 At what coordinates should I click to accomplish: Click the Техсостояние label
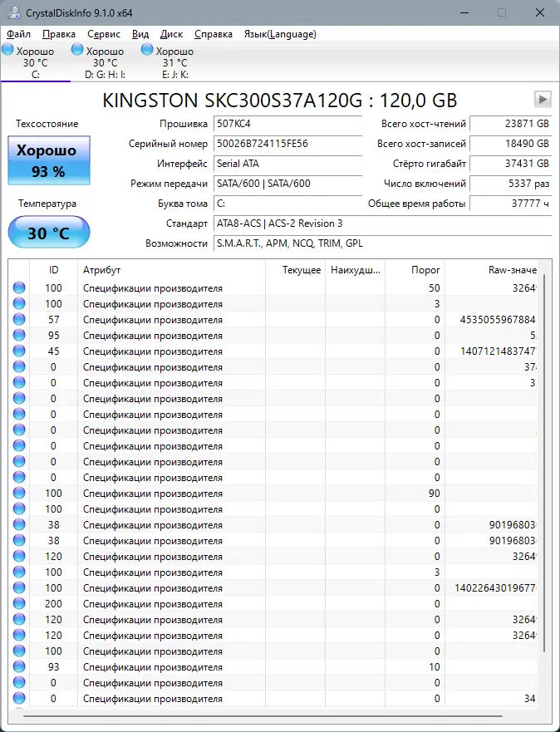[47, 124]
